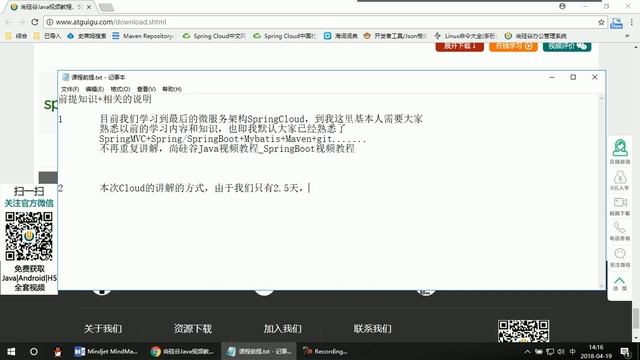This screenshot has width=640, height=360.
Task: Click the Chrome forward arrow
Action: 22,22
